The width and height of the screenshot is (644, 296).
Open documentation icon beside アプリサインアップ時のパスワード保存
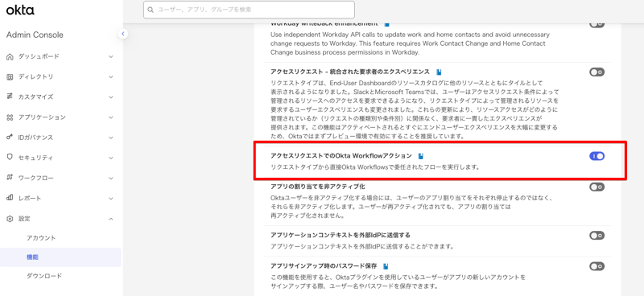click(x=386, y=266)
